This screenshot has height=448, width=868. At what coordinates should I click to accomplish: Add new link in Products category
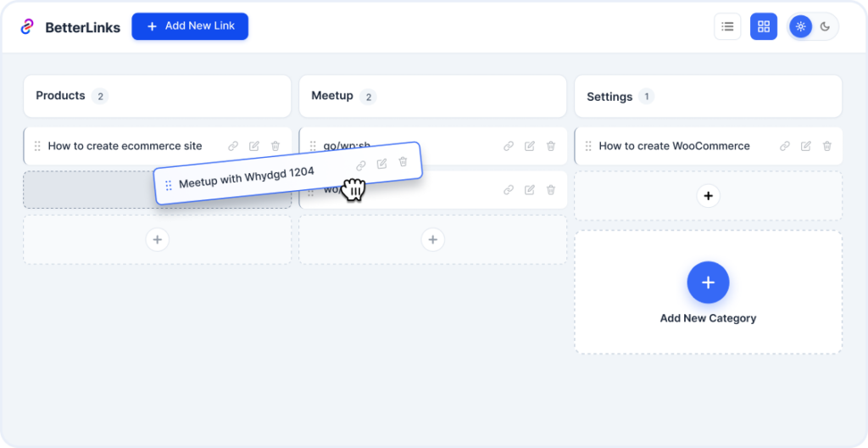pos(157,239)
